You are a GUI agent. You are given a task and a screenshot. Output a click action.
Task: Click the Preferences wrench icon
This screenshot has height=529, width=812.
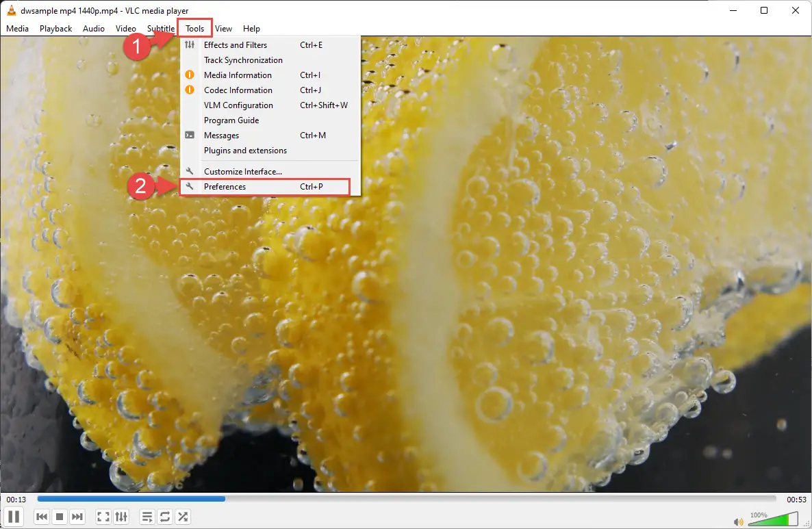[190, 186]
